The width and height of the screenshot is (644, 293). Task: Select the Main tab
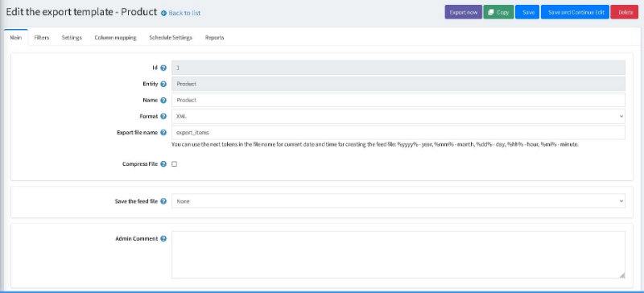pyautogui.click(x=15, y=37)
